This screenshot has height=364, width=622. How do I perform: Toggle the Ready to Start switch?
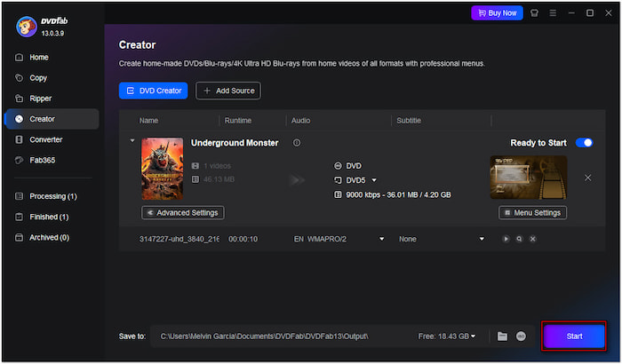click(x=585, y=143)
